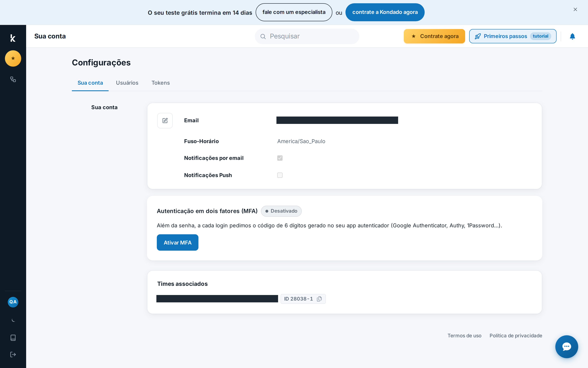Open the Política de privacidade link
Viewport: 588px width, 368px height.
point(516,336)
